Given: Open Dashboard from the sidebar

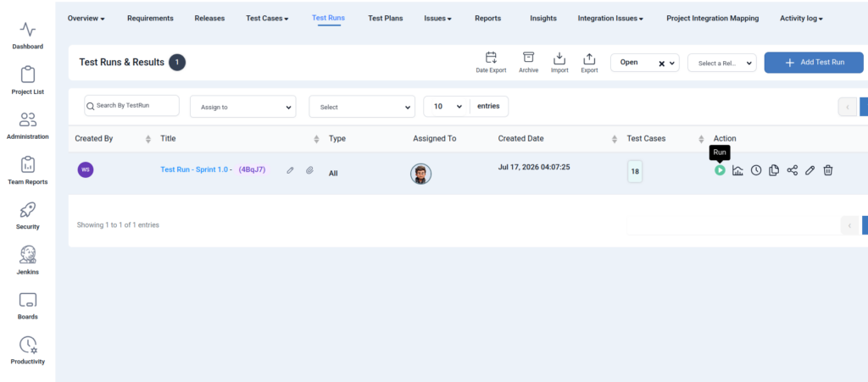Looking at the screenshot, I should (x=28, y=36).
